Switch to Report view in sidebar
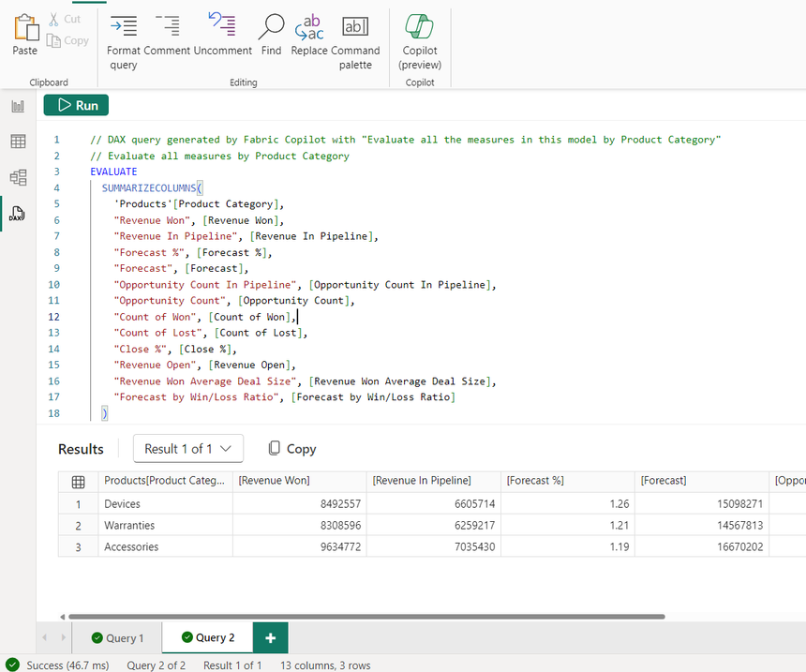Screen dimensions: 806x672 click(18, 106)
